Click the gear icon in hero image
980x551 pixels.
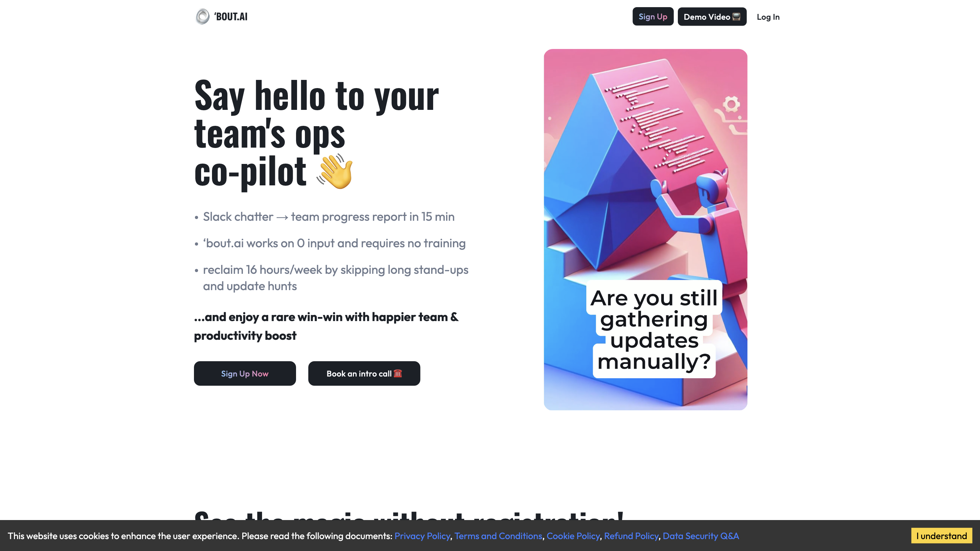coord(731,104)
